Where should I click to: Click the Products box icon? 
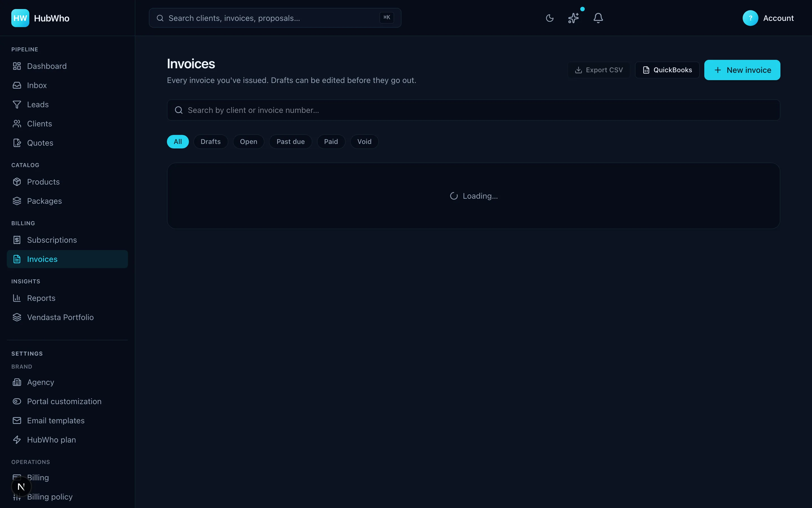point(17,182)
